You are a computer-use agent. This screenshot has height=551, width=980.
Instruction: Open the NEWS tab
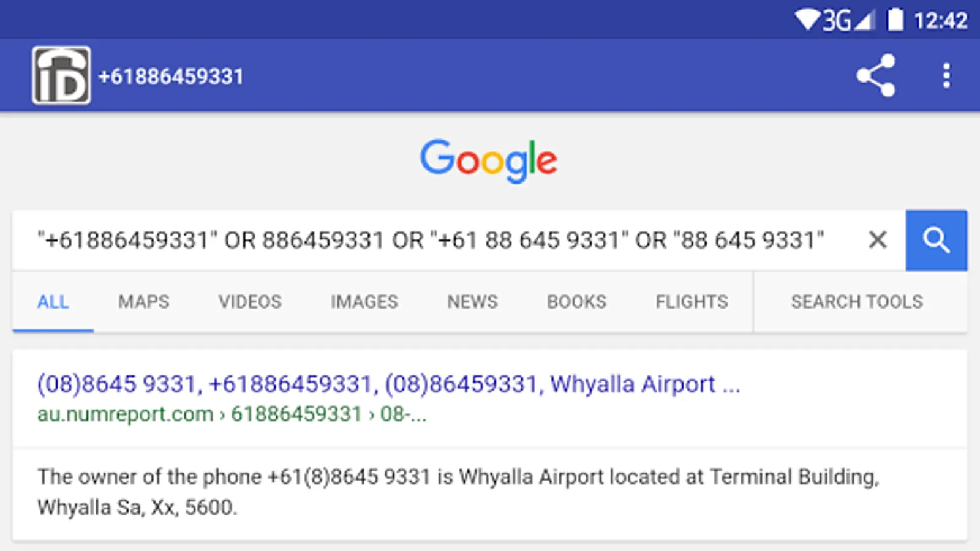472,302
